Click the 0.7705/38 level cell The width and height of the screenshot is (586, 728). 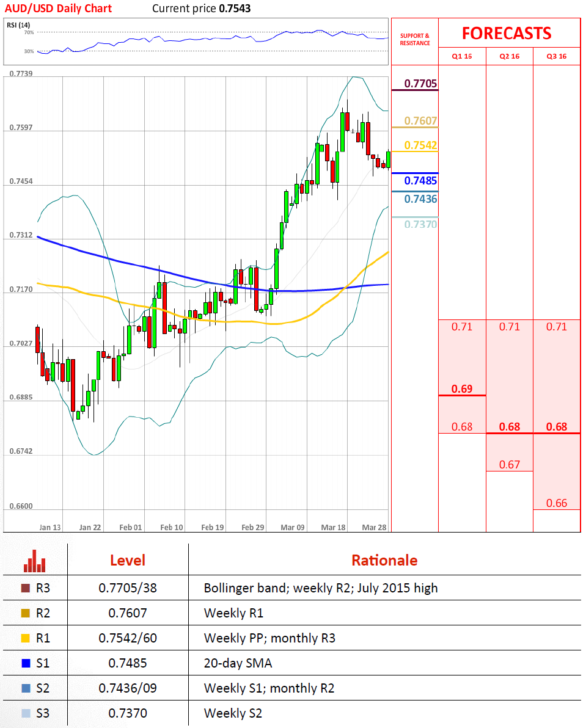pos(128,588)
